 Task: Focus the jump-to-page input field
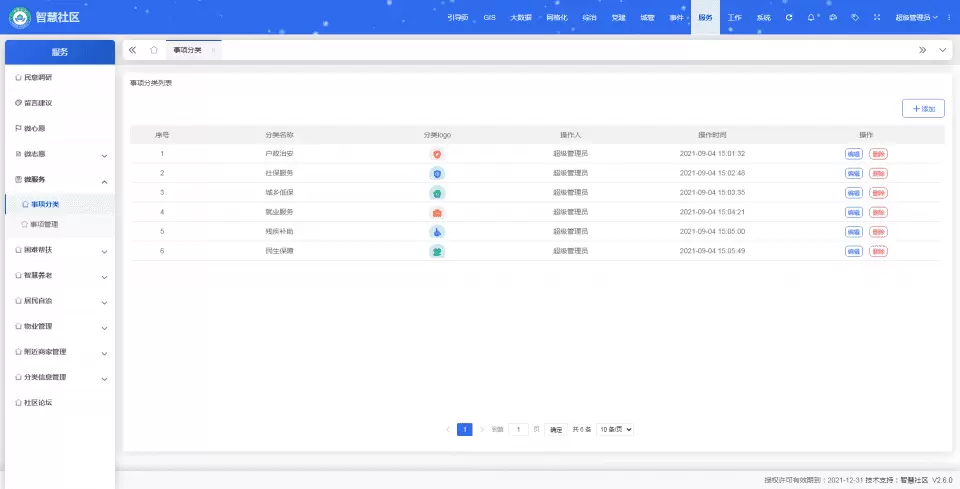[x=518, y=430]
